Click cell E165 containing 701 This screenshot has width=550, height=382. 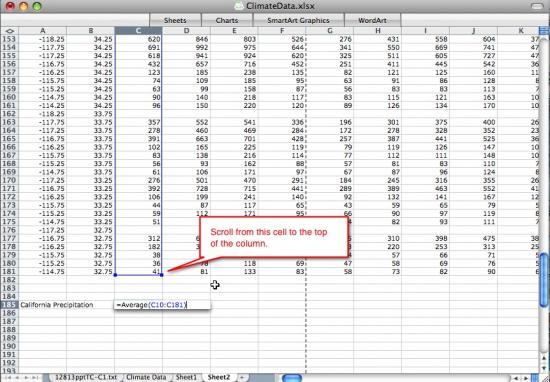(x=234, y=139)
